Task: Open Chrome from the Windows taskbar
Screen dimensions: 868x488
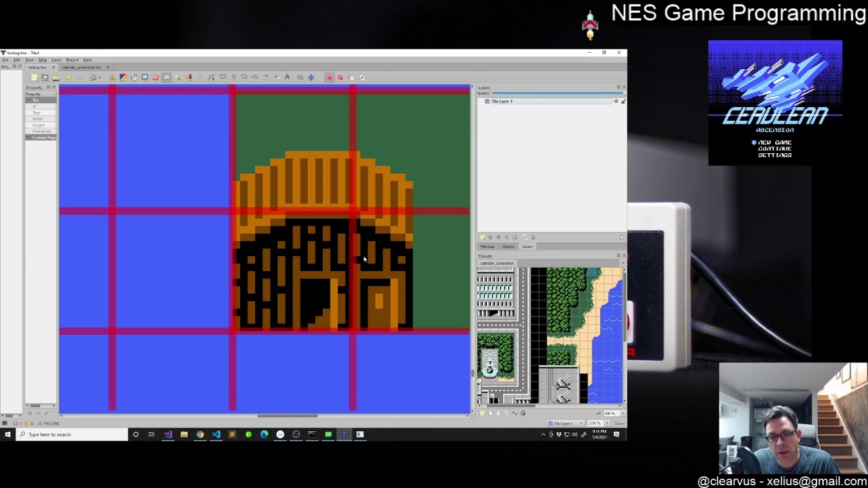Action: (x=200, y=434)
